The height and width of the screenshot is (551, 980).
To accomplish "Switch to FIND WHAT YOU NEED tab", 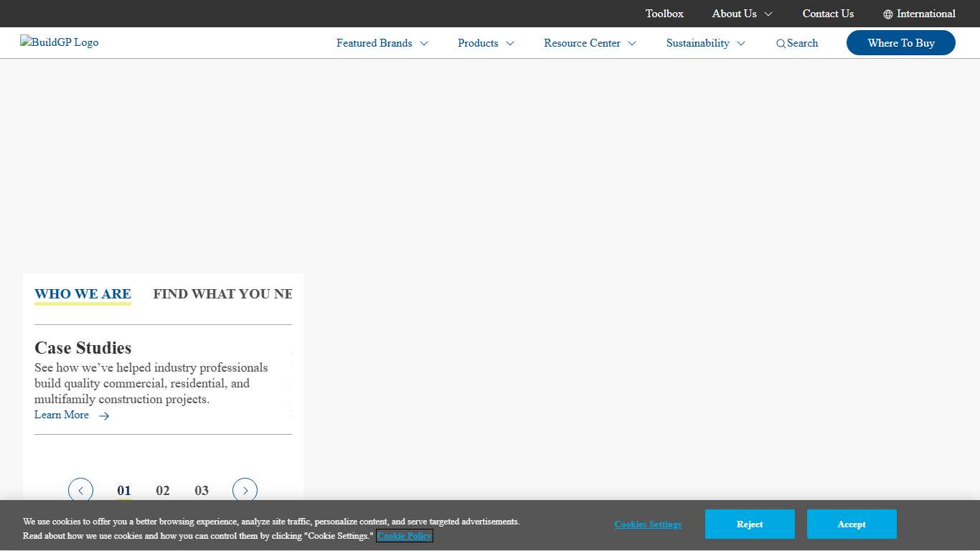I will tap(222, 294).
